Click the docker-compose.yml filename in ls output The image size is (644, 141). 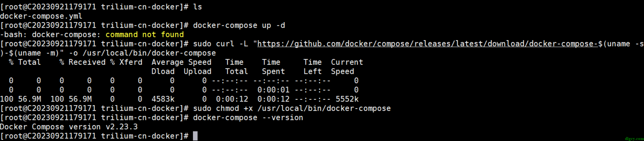click(41, 16)
